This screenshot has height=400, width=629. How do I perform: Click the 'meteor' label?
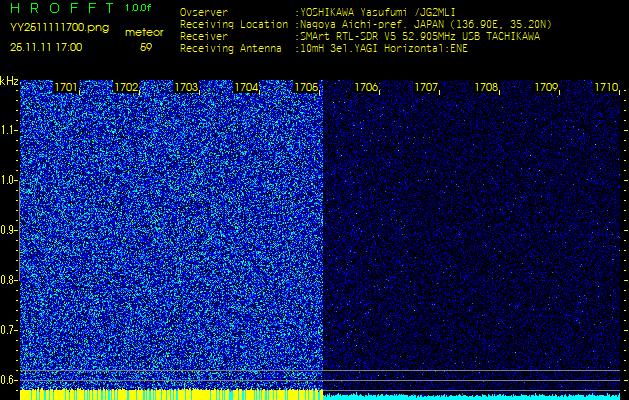point(144,32)
